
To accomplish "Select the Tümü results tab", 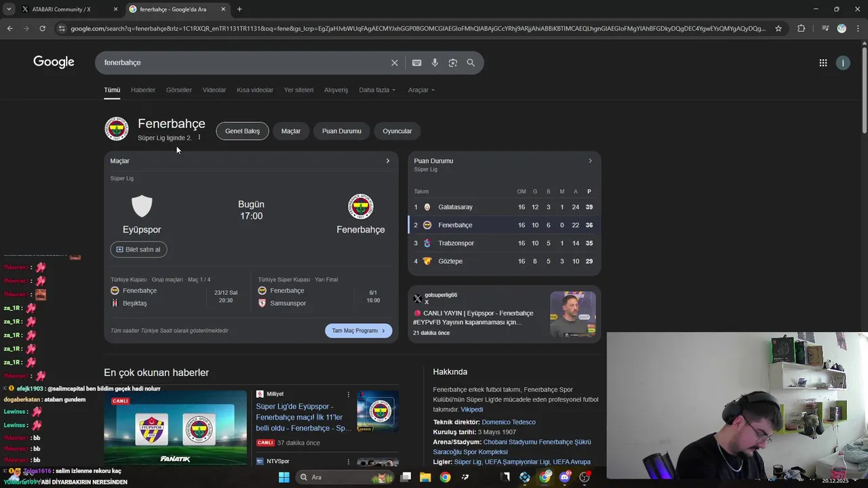I will (x=112, y=89).
